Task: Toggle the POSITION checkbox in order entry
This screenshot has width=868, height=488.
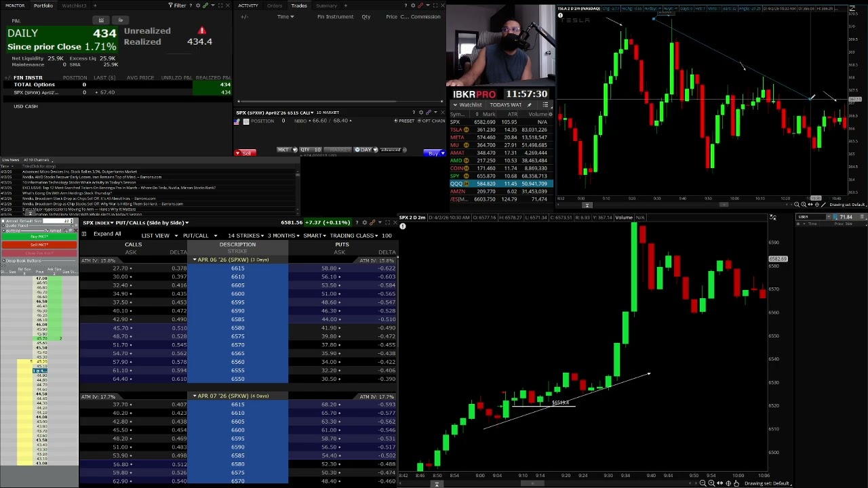Action: [246, 121]
